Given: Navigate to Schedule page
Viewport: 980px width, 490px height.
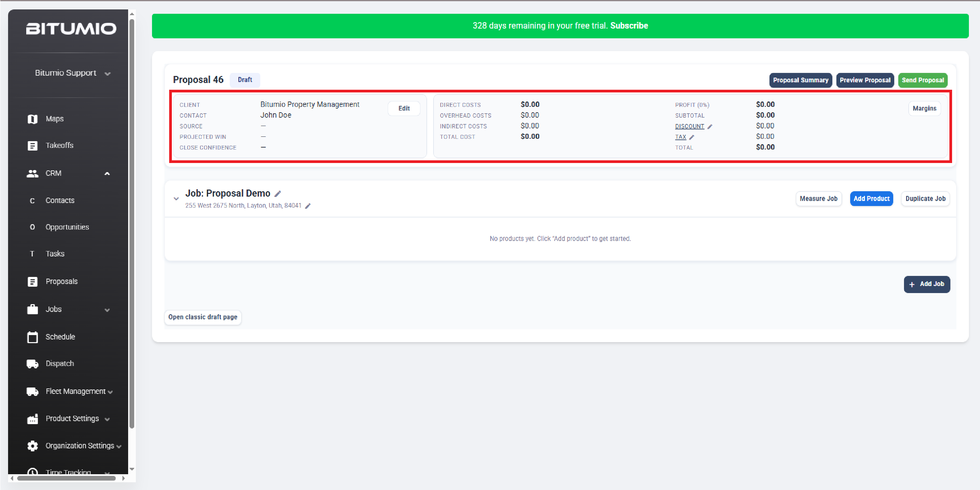Looking at the screenshot, I should click(x=60, y=337).
